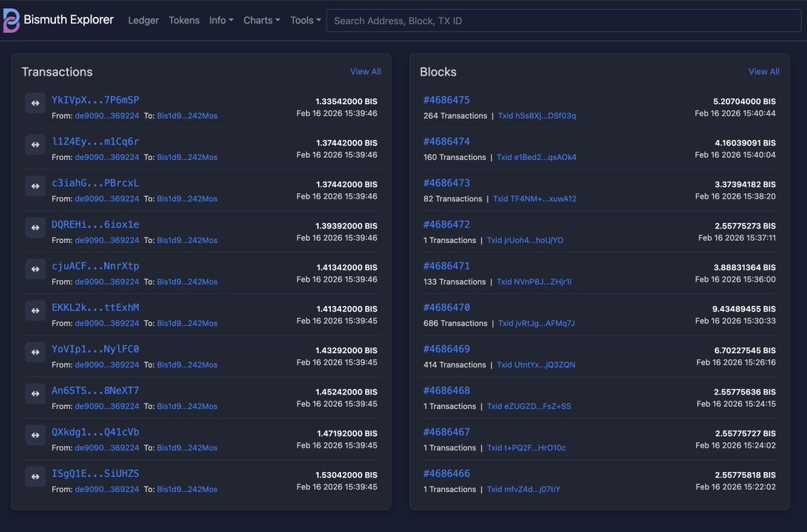Click the 1.53042000 BIS amount

[x=347, y=475]
